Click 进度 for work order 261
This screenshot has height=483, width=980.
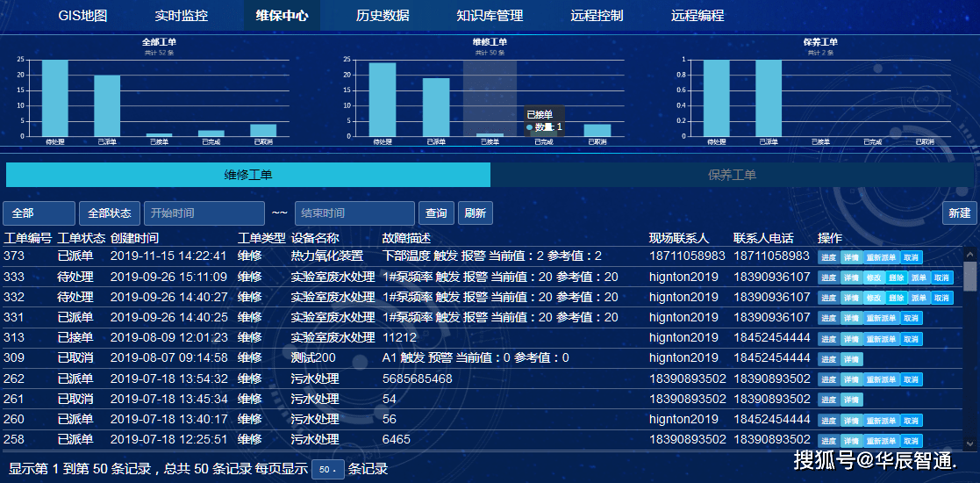click(828, 400)
